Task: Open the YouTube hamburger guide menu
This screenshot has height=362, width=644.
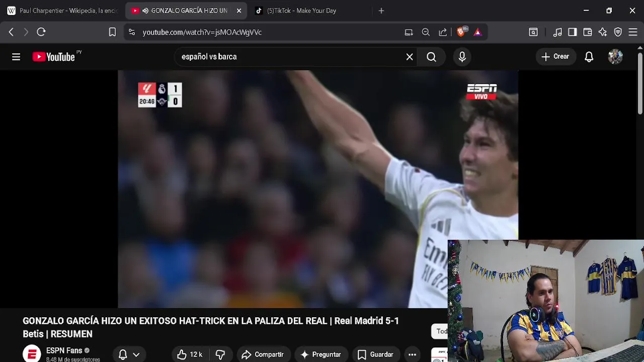Action: pos(16,57)
